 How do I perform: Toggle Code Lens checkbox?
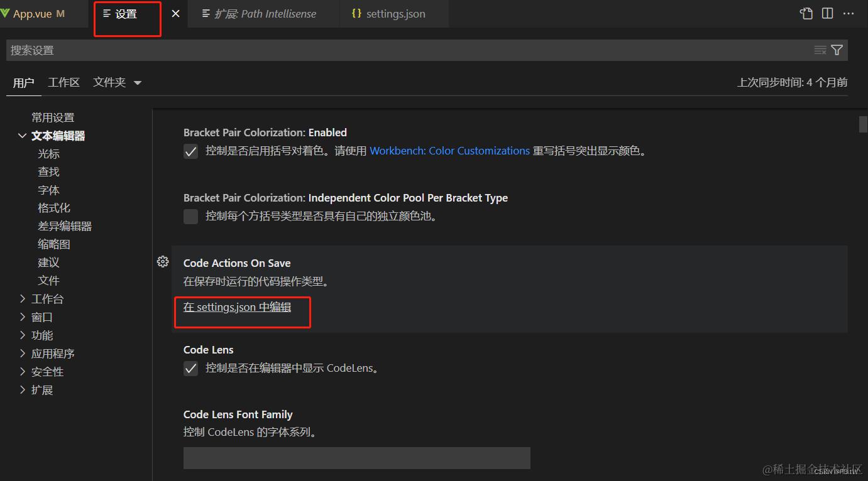[x=191, y=369]
